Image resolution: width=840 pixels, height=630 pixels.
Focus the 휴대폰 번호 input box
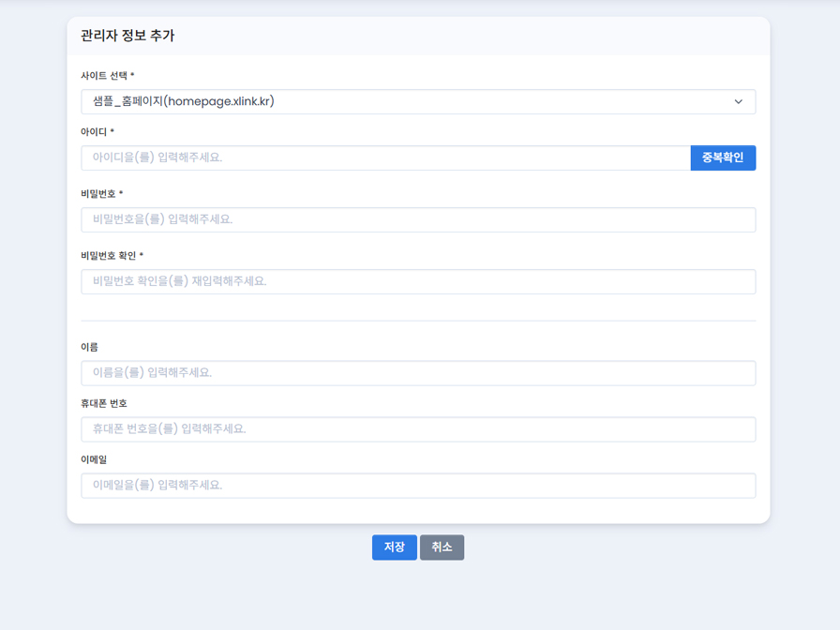point(418,428)
